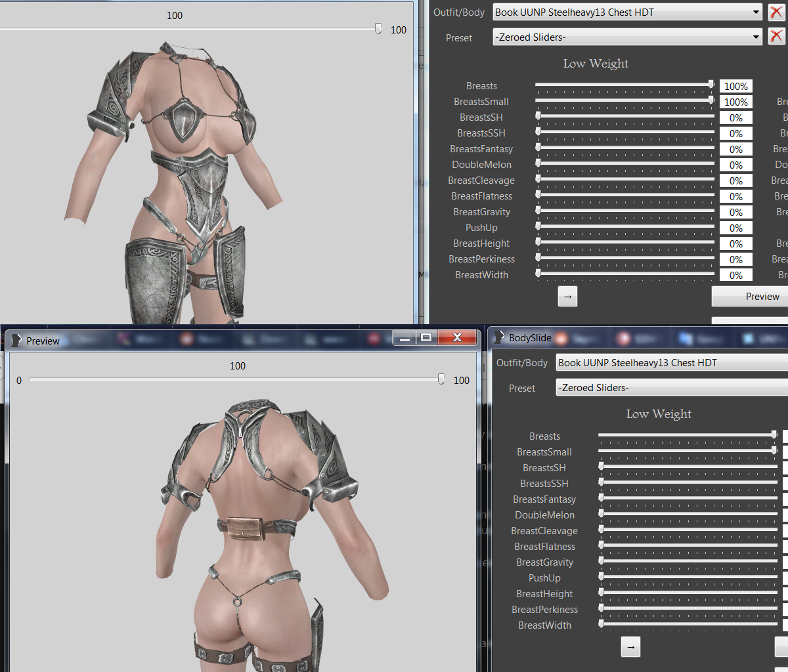The height and width of the screenshot is (672, 788).
Task: Click the Preview button in upper BodySlide window
Action: click(750, 297)
